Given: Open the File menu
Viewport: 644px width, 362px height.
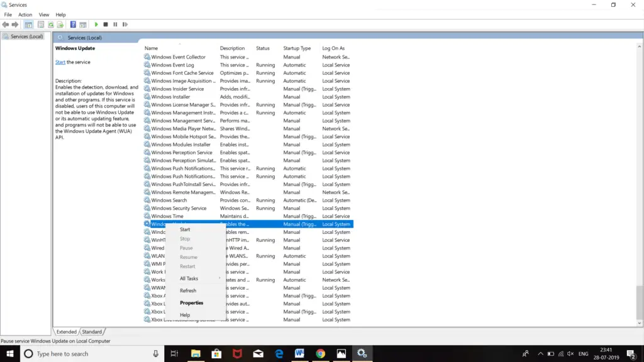Looking at the screenshot, I should pos(8,15).
